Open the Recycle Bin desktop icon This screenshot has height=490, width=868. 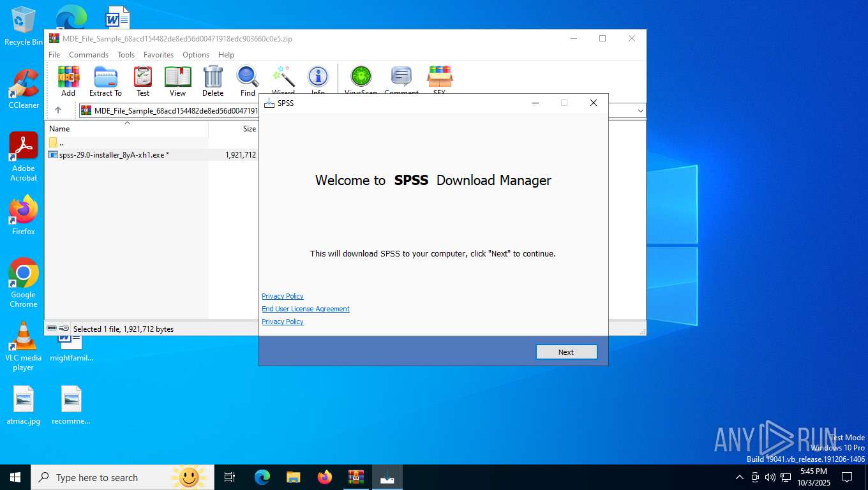tap(24, 26)
